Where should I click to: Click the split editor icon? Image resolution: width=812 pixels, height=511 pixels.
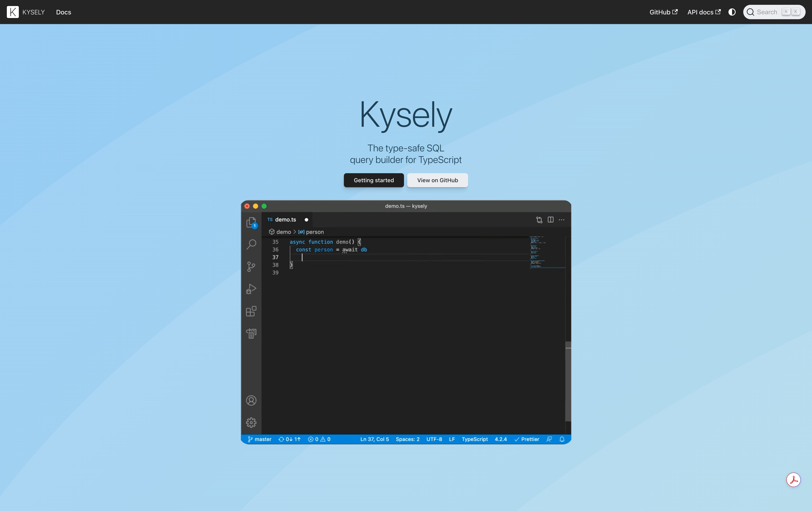(551, 220)
